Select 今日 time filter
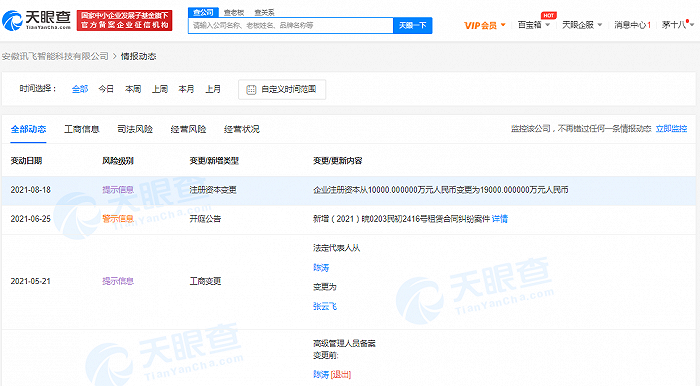 click(106, 89)
